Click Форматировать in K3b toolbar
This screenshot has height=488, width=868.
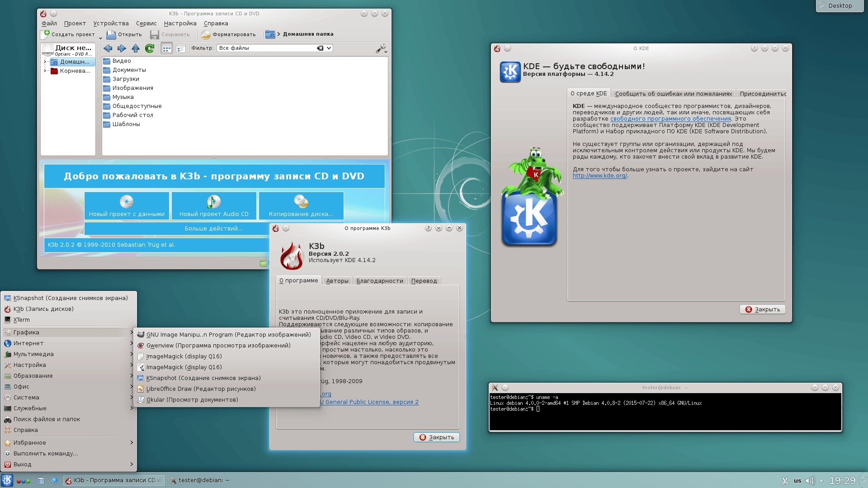(229, 34)
